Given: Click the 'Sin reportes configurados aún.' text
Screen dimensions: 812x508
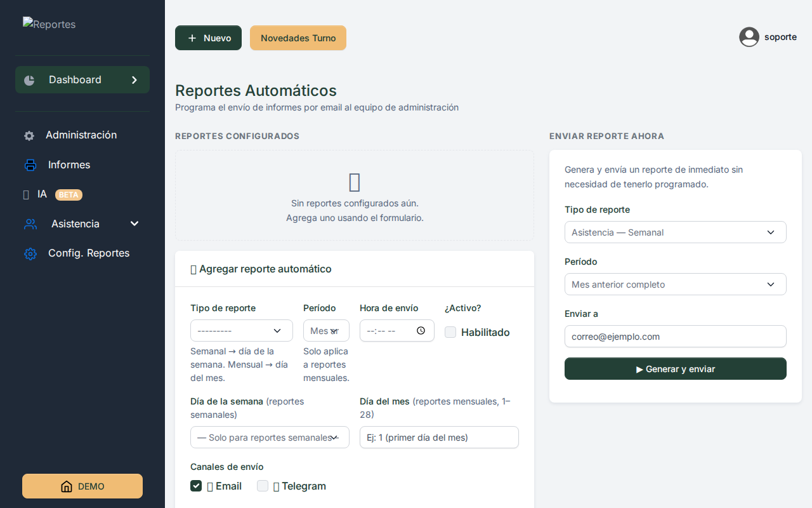Looking at the screenshot, I should point(355,203).
